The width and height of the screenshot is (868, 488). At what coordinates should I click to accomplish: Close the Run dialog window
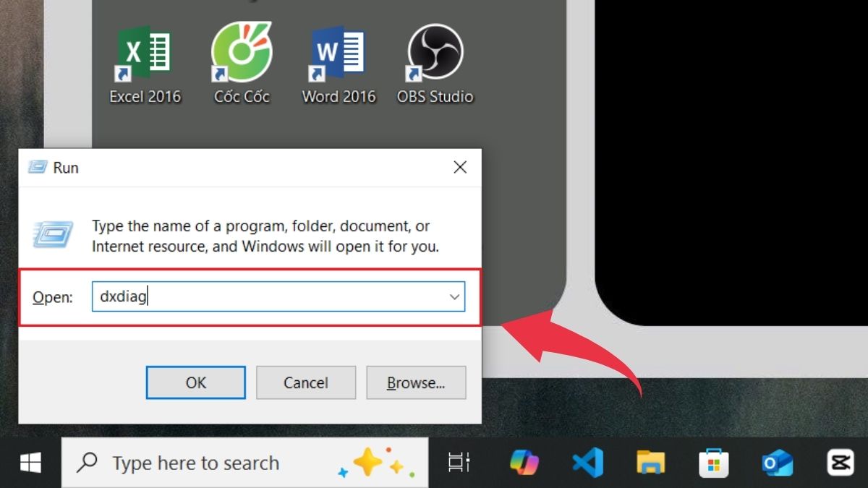460,168
